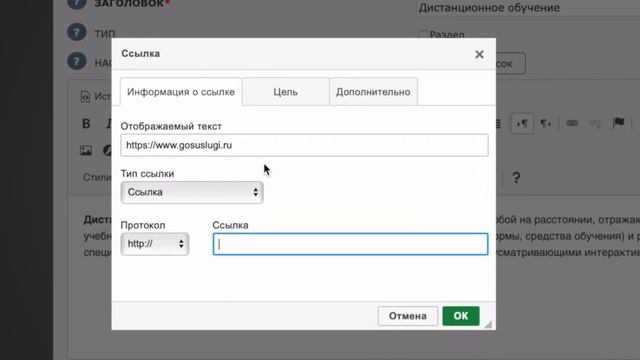Click the Дистанционное обучение title field
Viewport: 640px width, 360px height.
[x=529, y=8]
